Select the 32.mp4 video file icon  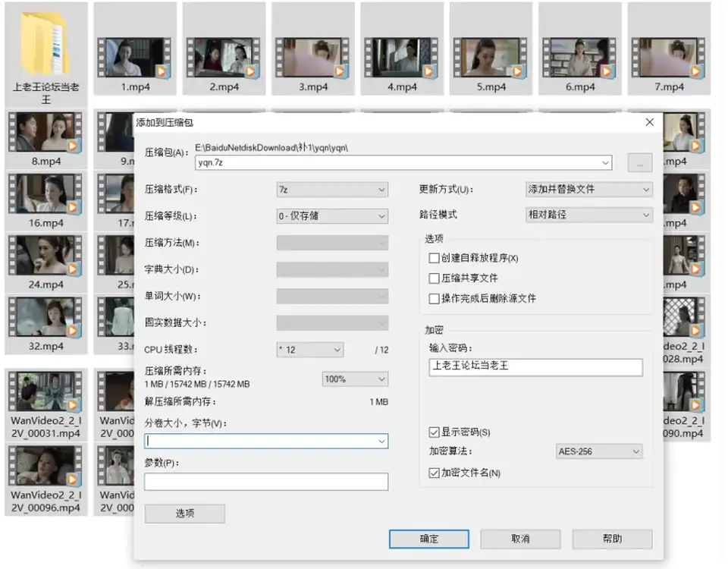click(45, 317)
